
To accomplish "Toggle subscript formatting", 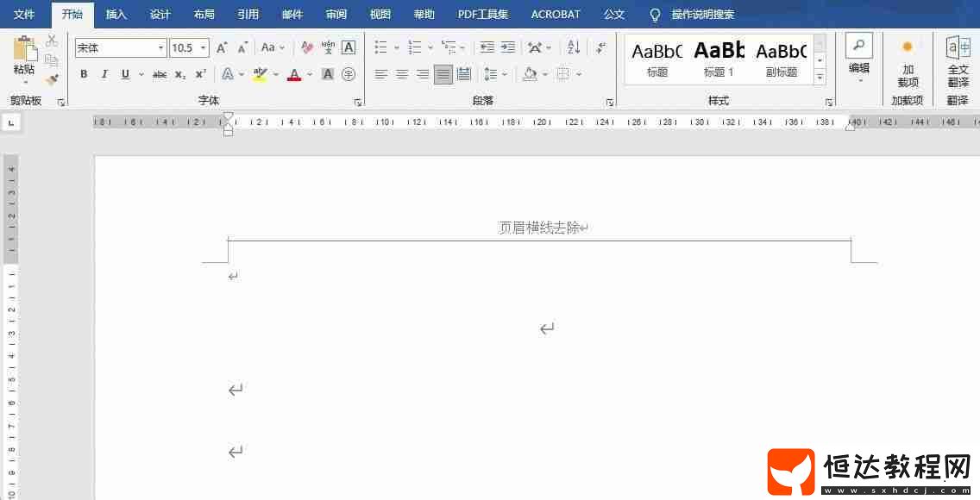I will coord(180,74).
